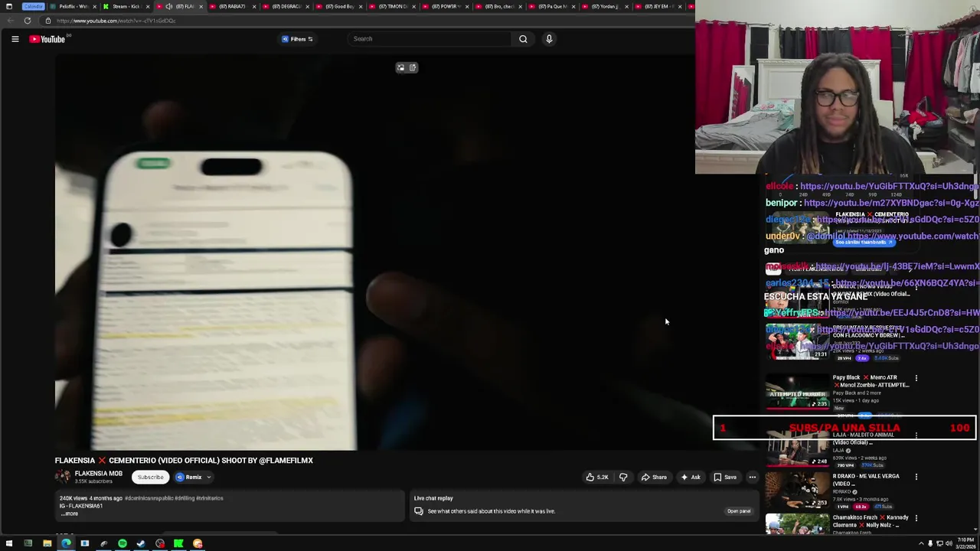Viewport: 980px width, 551px height.
Task: Switch to the Good Boy browser tab
Action: (x=339, y=6)
